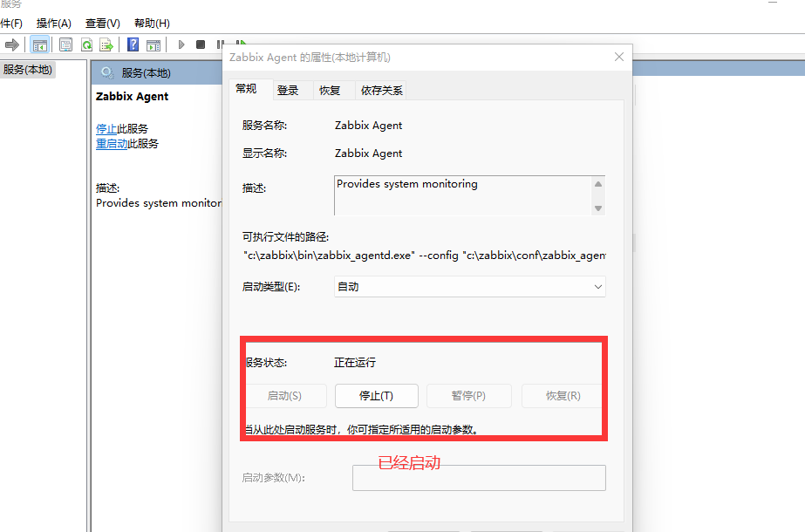Click the 停止(T) button

[x=376, y=396]
